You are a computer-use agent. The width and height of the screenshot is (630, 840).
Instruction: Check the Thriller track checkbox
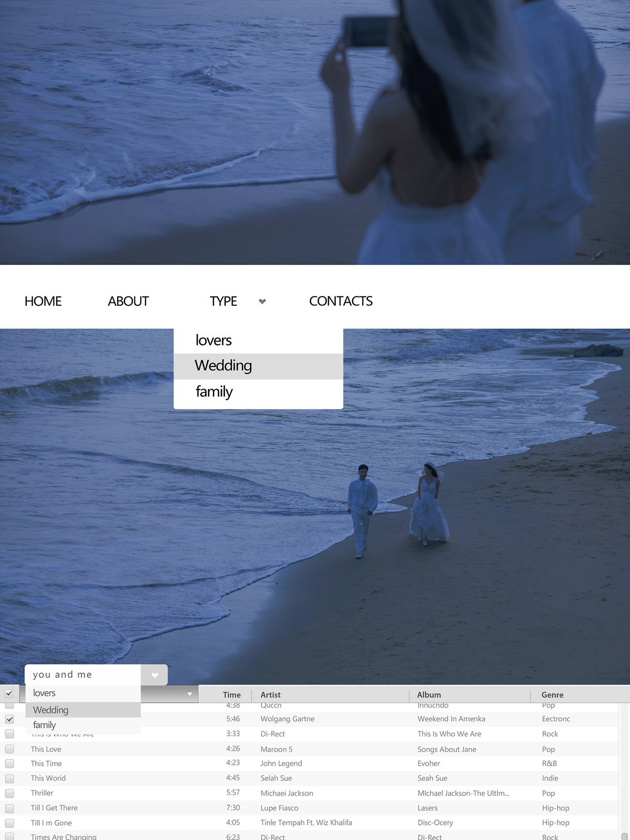9,793
